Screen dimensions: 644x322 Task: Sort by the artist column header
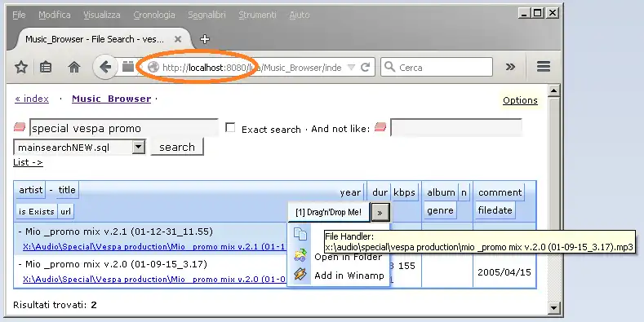pyautogui.click(x=31, y=190)
